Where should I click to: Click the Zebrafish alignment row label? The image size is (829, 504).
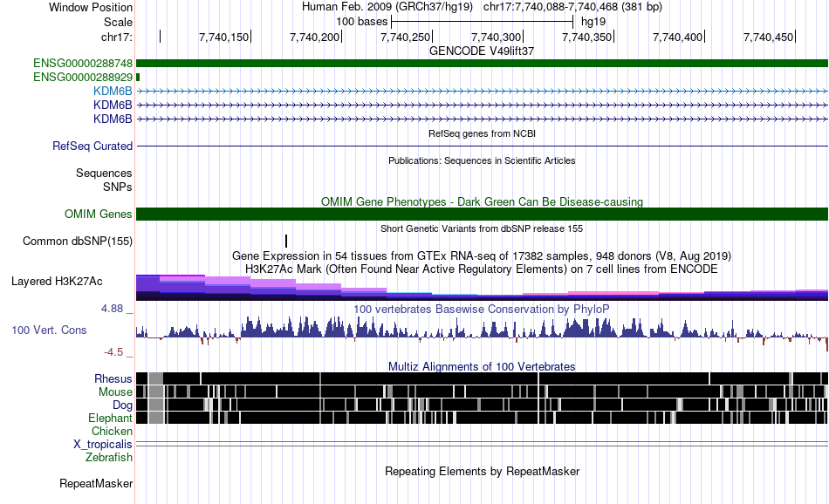pos(109,457)
